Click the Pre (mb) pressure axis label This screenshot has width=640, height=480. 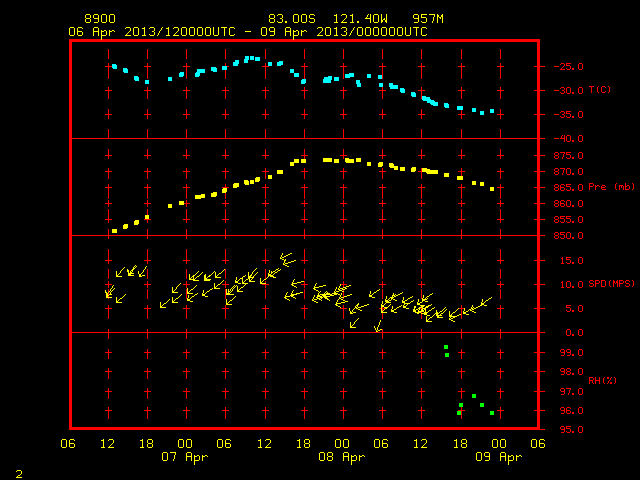611,187
